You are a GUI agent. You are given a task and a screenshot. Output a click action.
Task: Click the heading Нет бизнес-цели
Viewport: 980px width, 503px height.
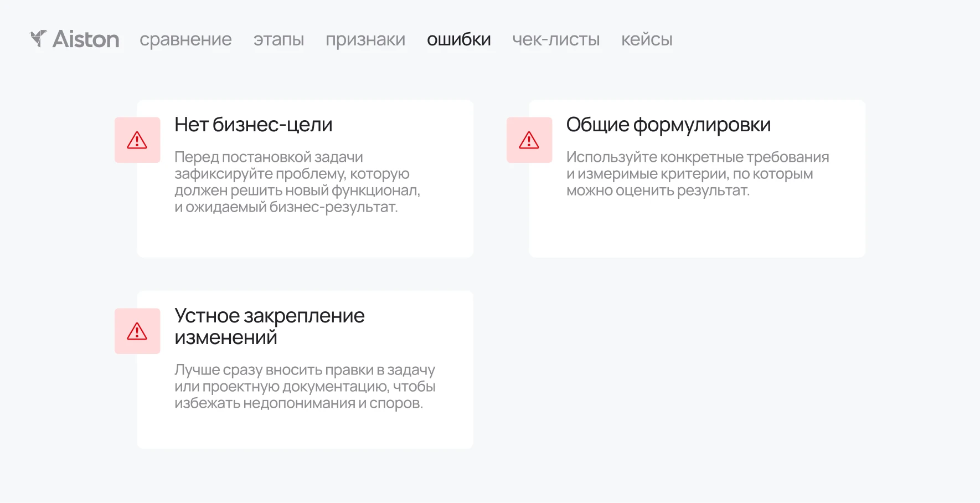[x=254, y=125]
